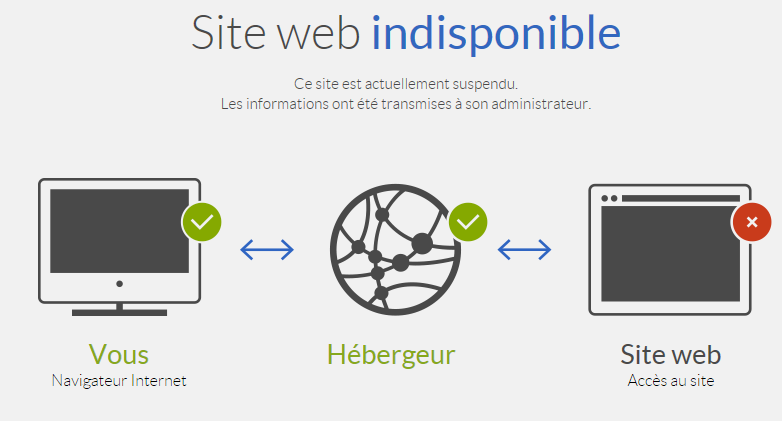Click the blue word "indisponible" in the heading
Image resolution: width=782 pixels, height=421 pixels.
[x=496, y=32]
